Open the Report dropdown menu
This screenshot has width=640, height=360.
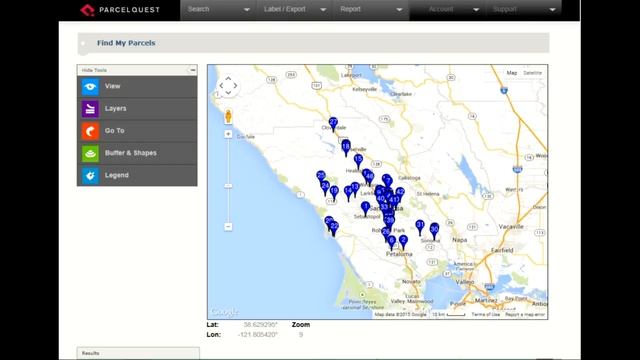click(x=371, y=9)
